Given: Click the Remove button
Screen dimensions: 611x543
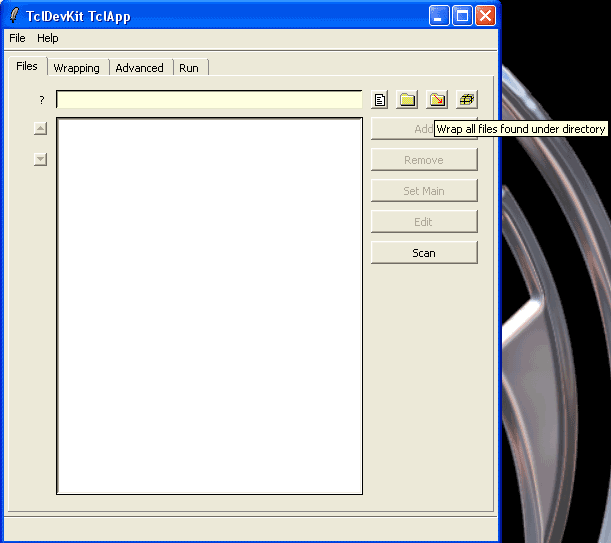Looking at the screenshot, I should pyautogui.click(x=424, y=160).
